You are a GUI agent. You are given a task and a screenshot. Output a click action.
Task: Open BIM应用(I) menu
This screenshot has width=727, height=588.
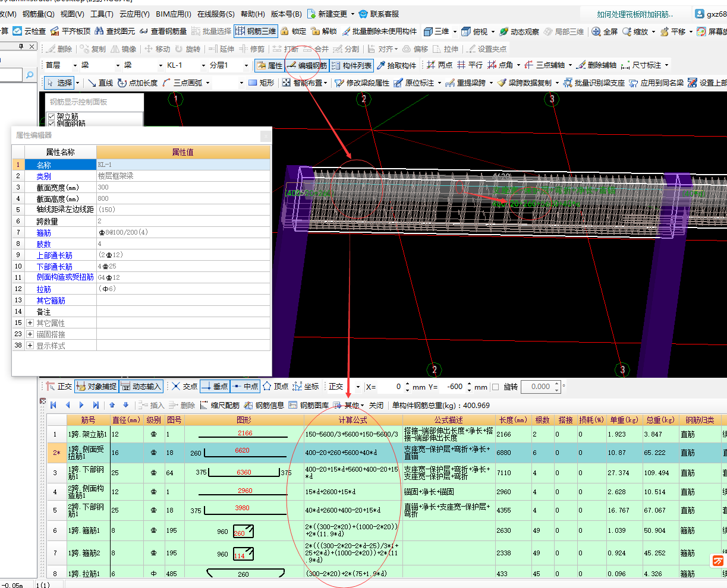(174, 14)
